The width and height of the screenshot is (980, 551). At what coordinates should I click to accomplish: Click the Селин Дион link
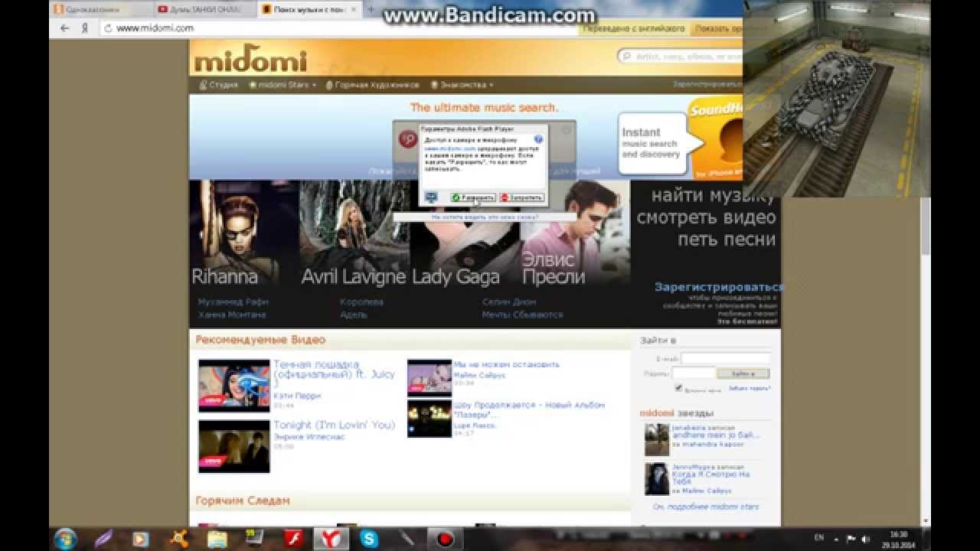pos(508,302)
